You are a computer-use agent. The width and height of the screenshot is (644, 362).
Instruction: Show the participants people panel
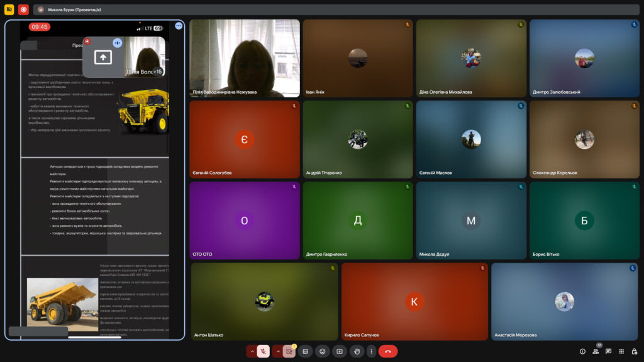(596, 351)
